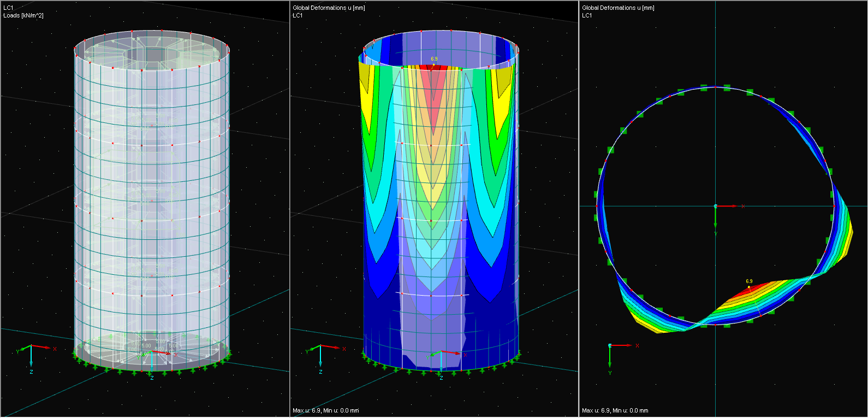Click the LC1 label in the Loads viewport

click(x=8, y=8)
